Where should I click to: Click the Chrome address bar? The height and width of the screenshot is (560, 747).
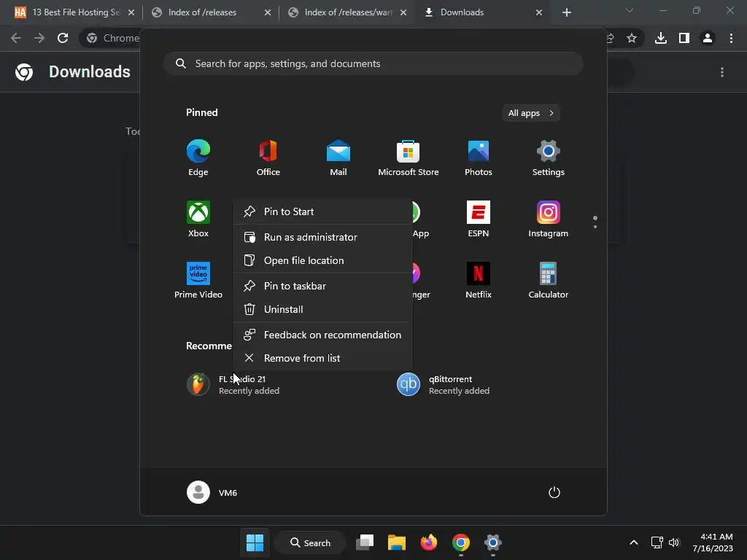click(109, 38)
